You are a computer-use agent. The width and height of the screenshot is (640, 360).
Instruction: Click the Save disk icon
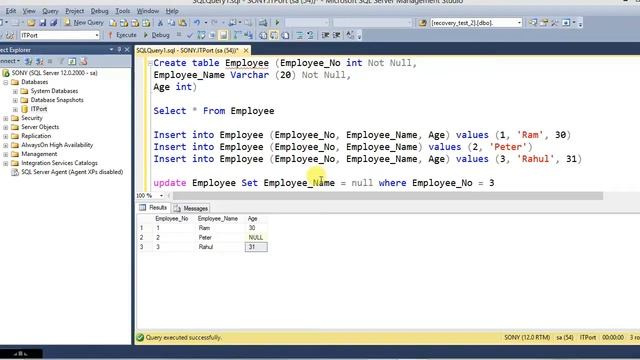[x=42, y=23]
